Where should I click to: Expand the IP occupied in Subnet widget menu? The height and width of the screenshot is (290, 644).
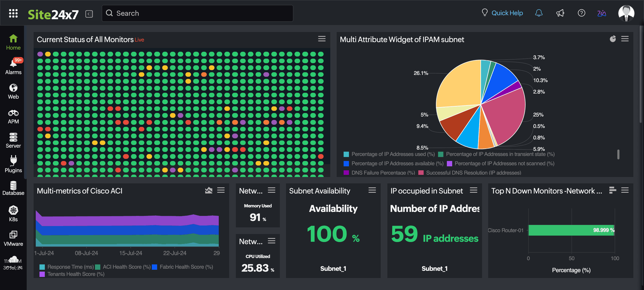474,190
